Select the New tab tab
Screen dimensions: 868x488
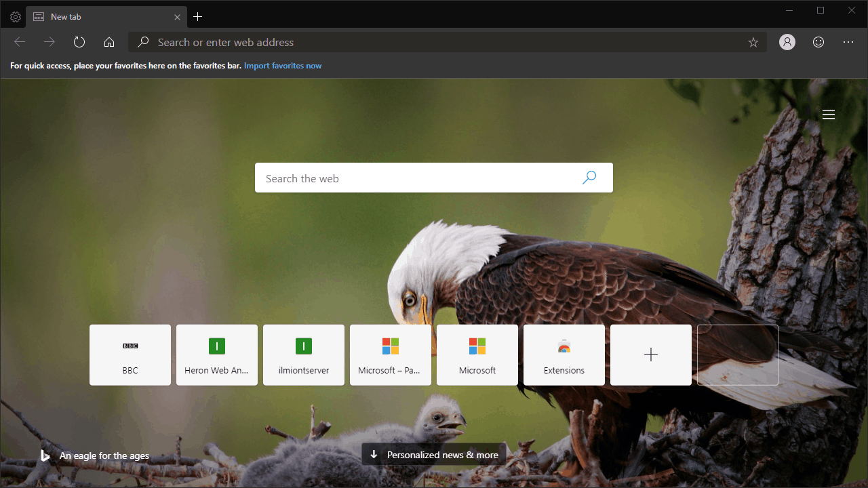pyautogui.click(x=107, y=16)
